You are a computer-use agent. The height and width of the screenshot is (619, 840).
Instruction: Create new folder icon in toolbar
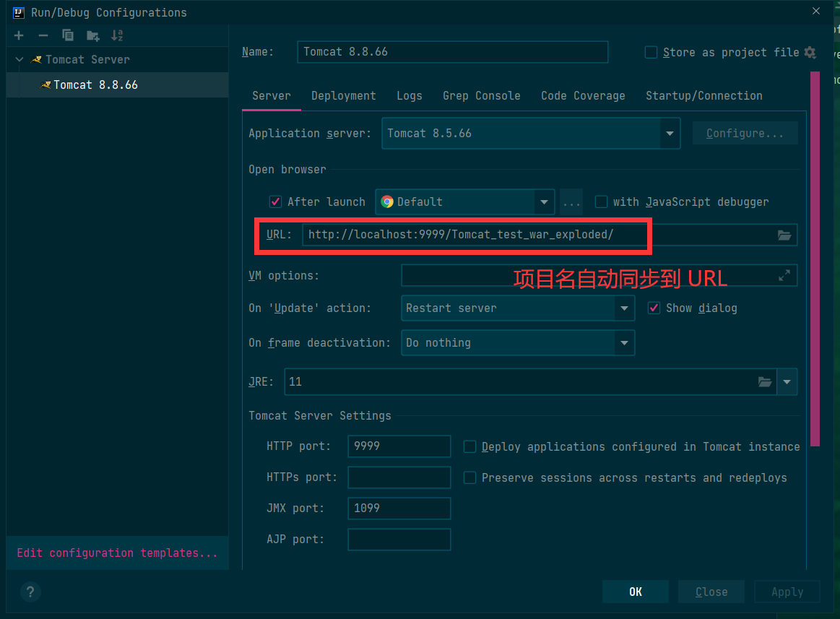(x=92, y=36)
